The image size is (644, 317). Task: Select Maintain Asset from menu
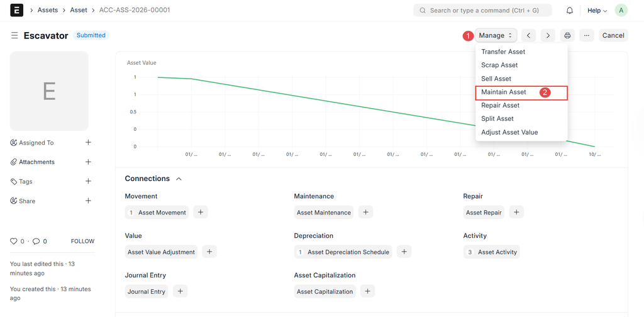coord(504,92)
